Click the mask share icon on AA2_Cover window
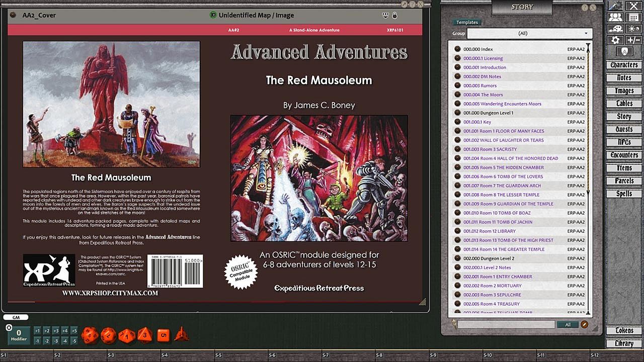The height and width of the screenshot is (362, 644). point(386,15)
